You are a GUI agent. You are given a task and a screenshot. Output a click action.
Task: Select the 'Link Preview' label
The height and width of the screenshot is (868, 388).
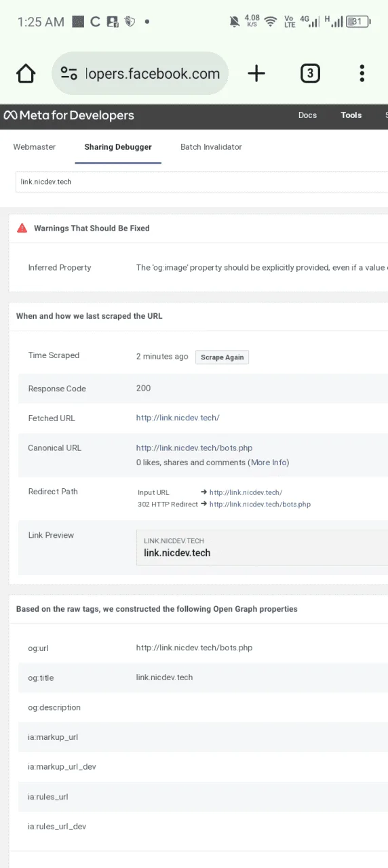51,536
